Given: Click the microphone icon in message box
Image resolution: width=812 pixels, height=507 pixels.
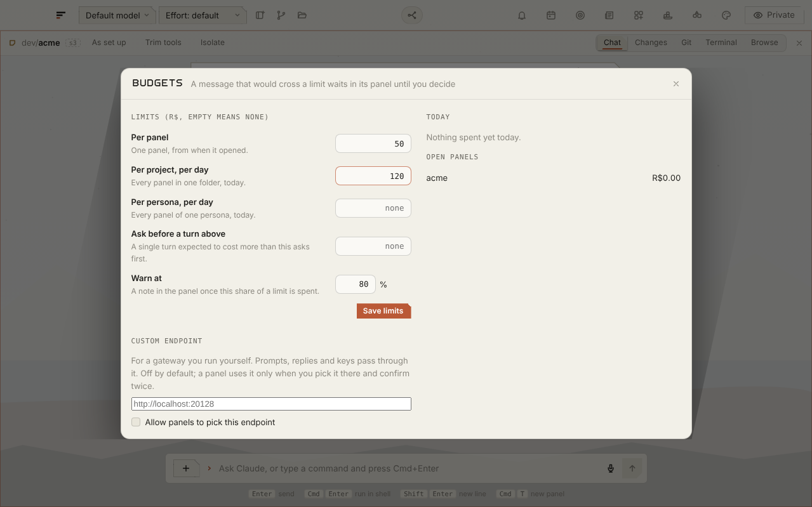Looking at the screenshot, I should tap(611, 468).
